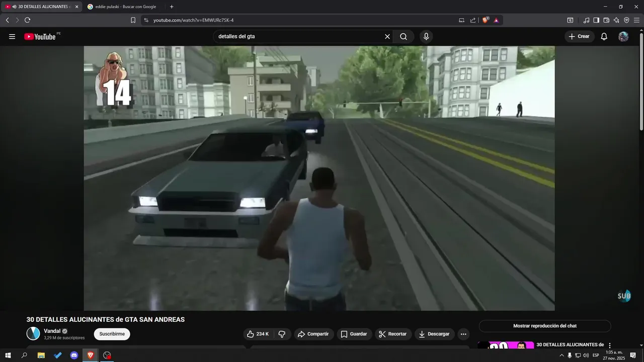Click the Descargar download button

435,334
